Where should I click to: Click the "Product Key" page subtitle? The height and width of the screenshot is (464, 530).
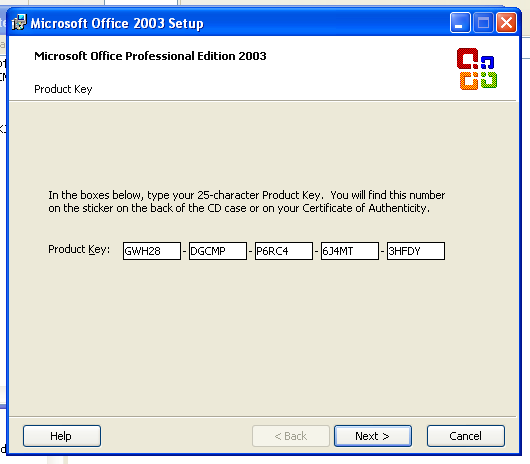click(63, 89)
